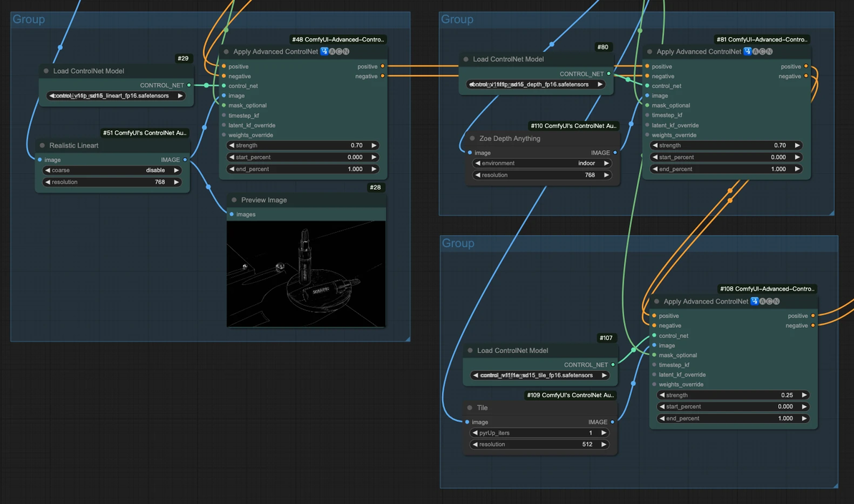854x504 pixels.
Task: Toggle environment value in Zoe Depth Anything
Action: pos(542,163)
